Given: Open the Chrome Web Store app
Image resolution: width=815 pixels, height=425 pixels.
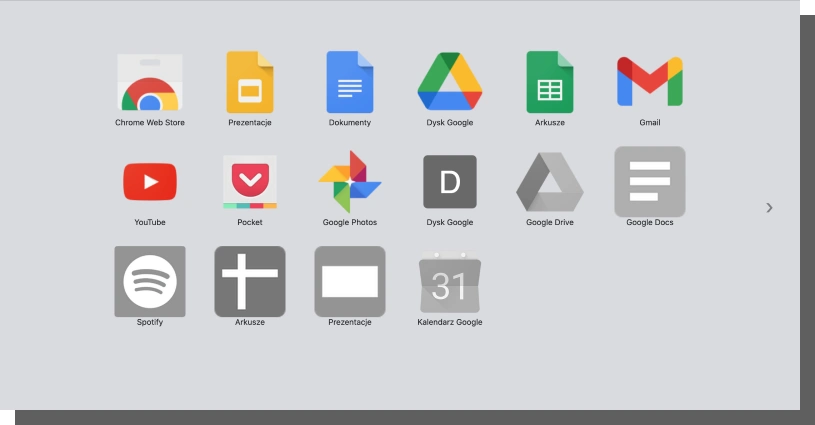Looking at the screenshot, I should point(150,83).
